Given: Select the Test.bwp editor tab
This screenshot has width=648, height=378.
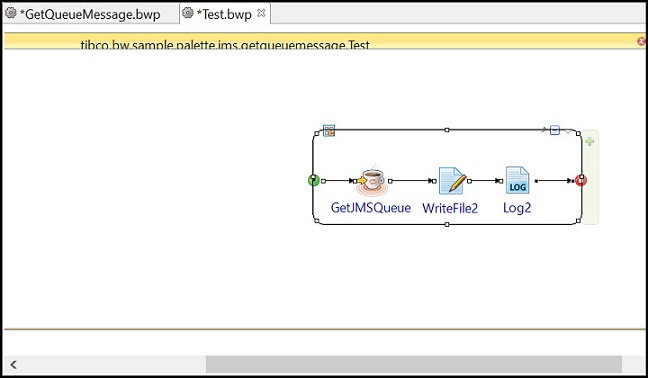Looking at the screenshot, I should point(224,14).
